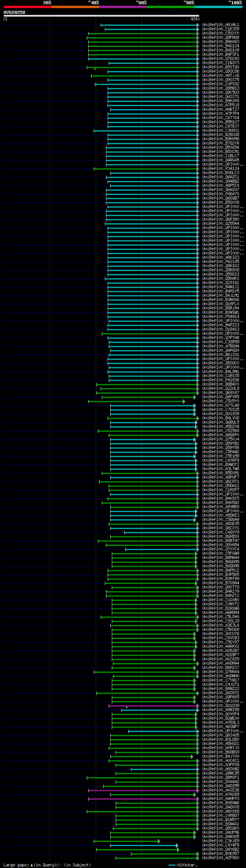
Task: Select the UniRef100_B9STQ0 label
Action: point(221,67)
